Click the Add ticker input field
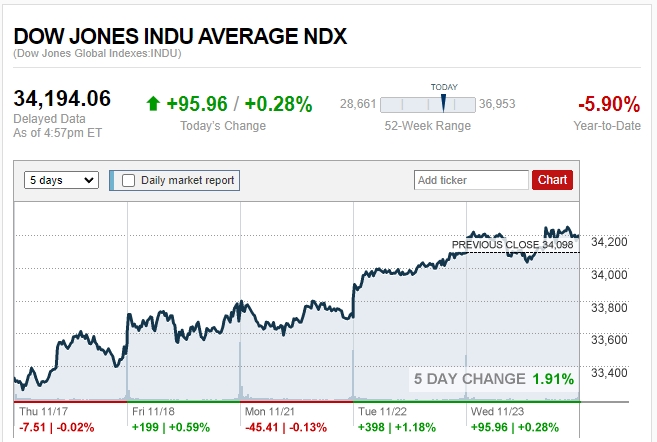Screen dimensions: 657x442 pos(471,180)
